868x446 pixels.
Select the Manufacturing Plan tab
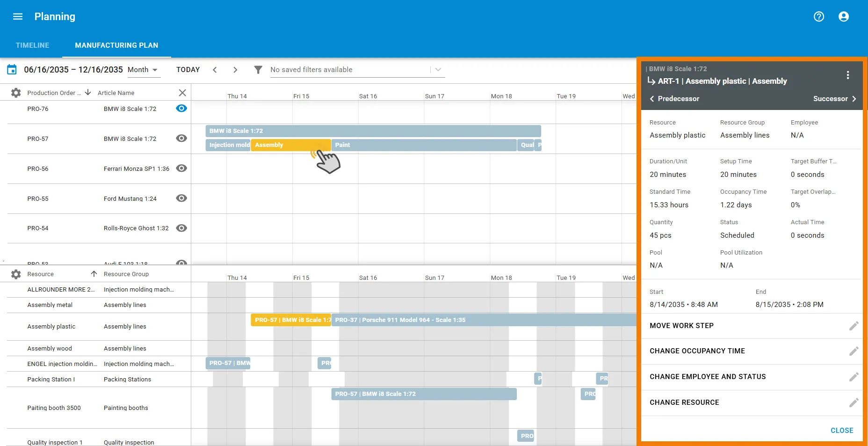tap(116, 45)
